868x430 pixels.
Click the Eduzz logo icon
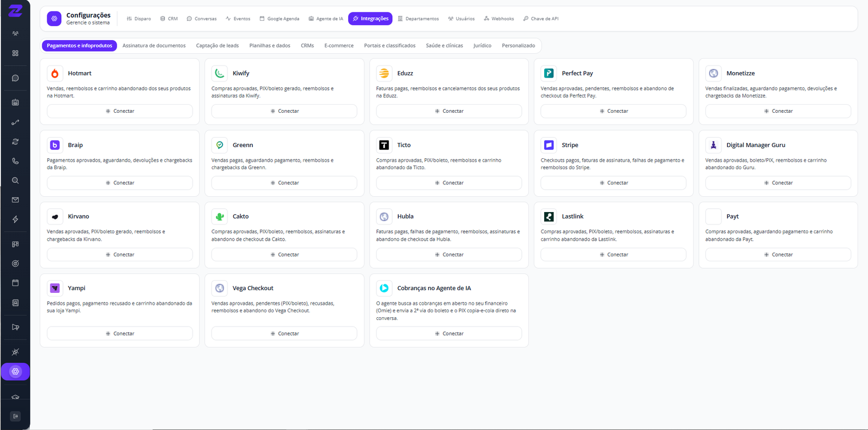(384, 73)
